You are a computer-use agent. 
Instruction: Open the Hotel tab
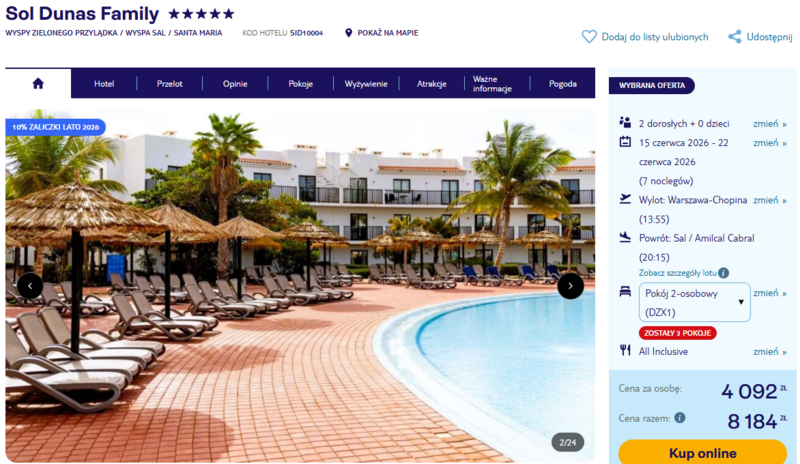104,84
